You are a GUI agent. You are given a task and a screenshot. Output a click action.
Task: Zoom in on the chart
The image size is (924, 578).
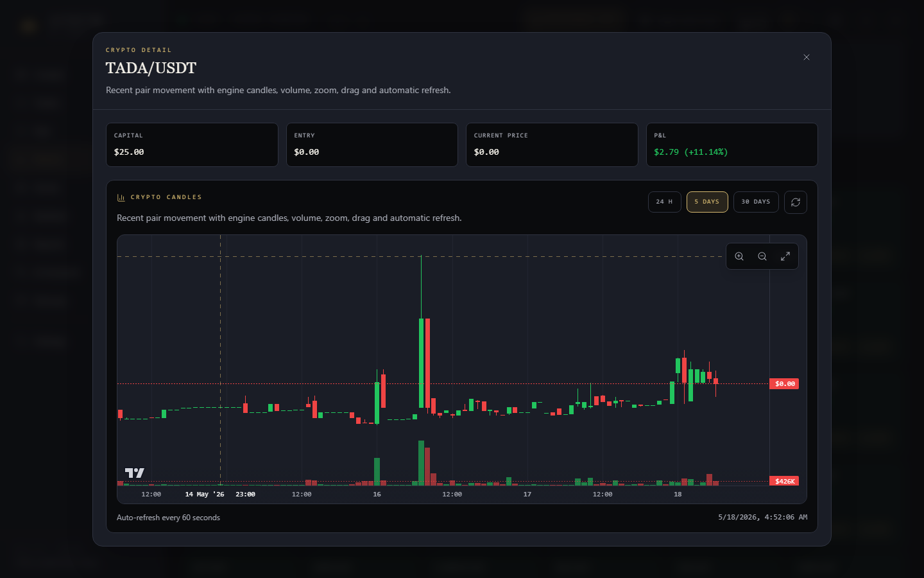(739, 256)
